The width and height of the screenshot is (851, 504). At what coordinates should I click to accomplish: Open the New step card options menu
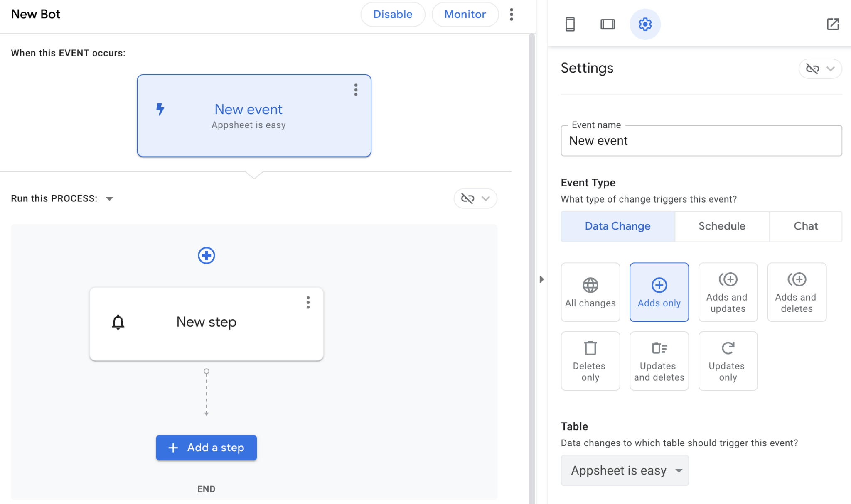pyautogui.click(x=308, y=302)
